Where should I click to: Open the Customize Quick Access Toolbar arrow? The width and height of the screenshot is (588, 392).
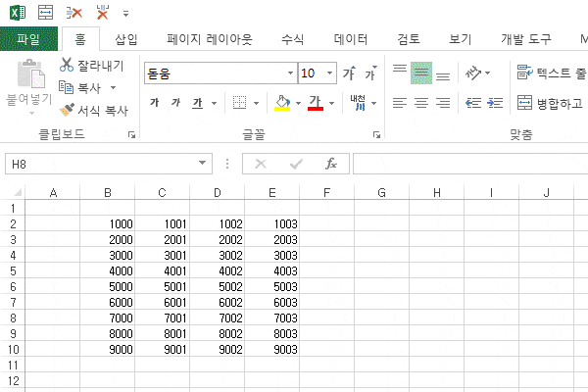(x=126, y=14)
